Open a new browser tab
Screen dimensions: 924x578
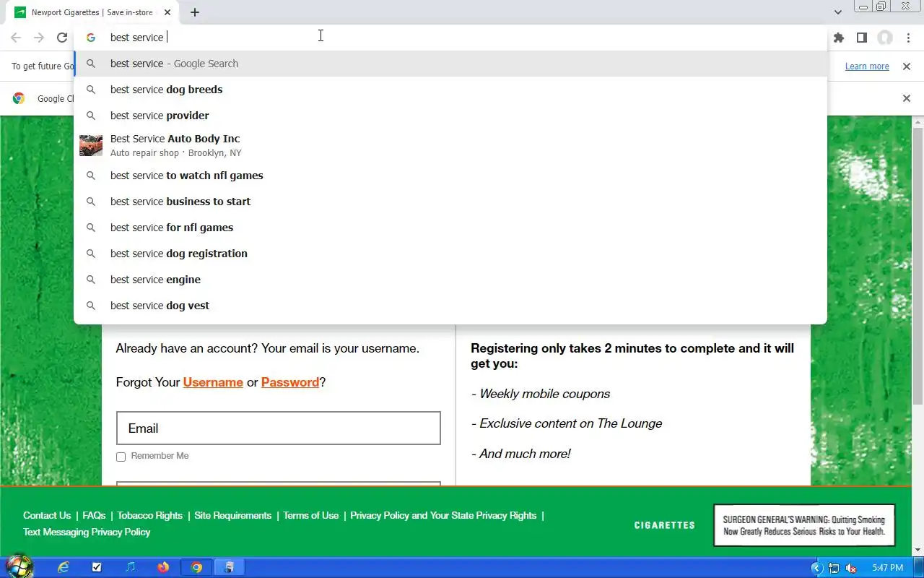195,12
